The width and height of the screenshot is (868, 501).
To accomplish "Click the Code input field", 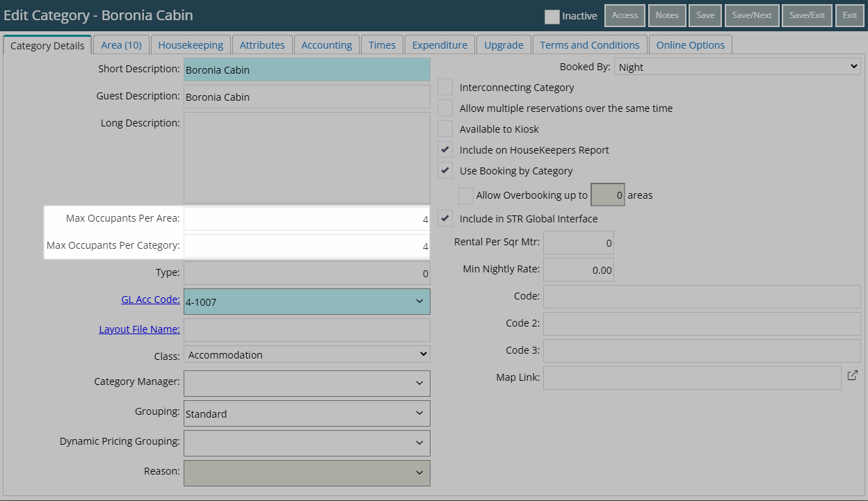I will 702,297.
